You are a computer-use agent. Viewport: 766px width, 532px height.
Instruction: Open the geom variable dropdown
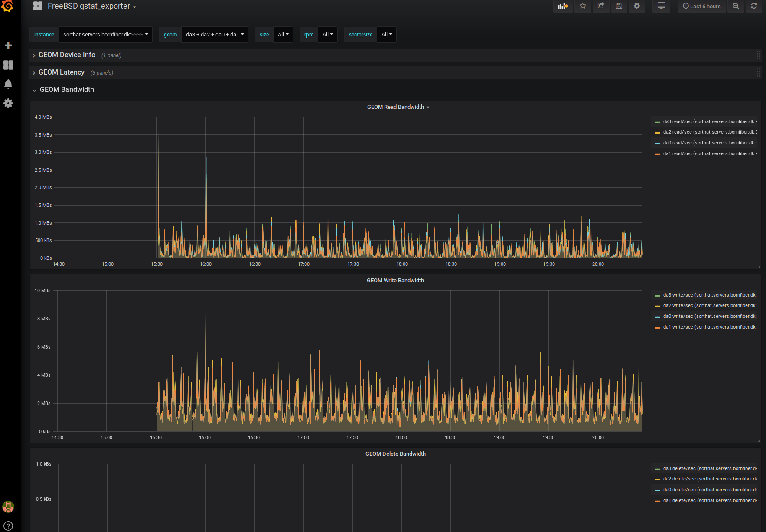(215, 35)
